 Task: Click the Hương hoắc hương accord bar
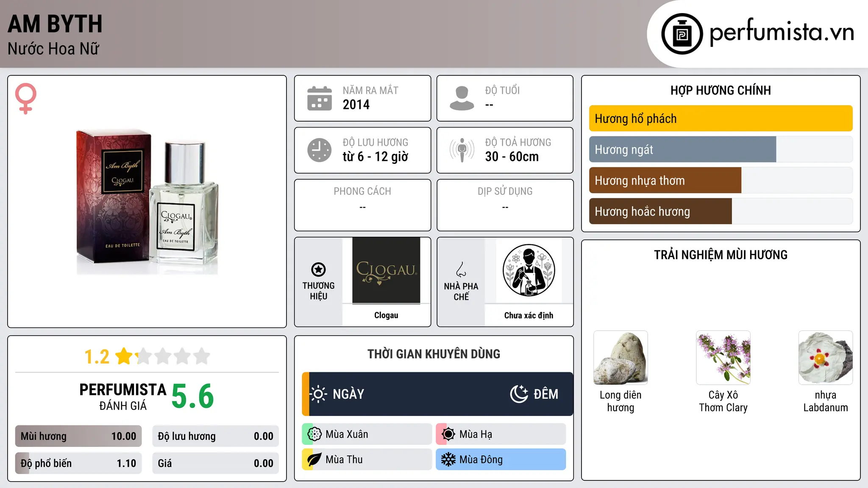coord(721,211)
